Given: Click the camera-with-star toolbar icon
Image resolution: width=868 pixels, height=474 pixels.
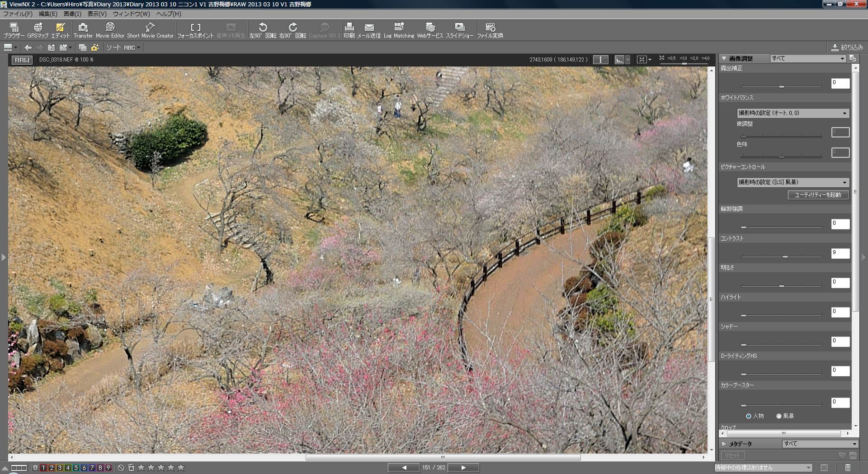Looking at the screenshot, I should (x=95, y=47).
